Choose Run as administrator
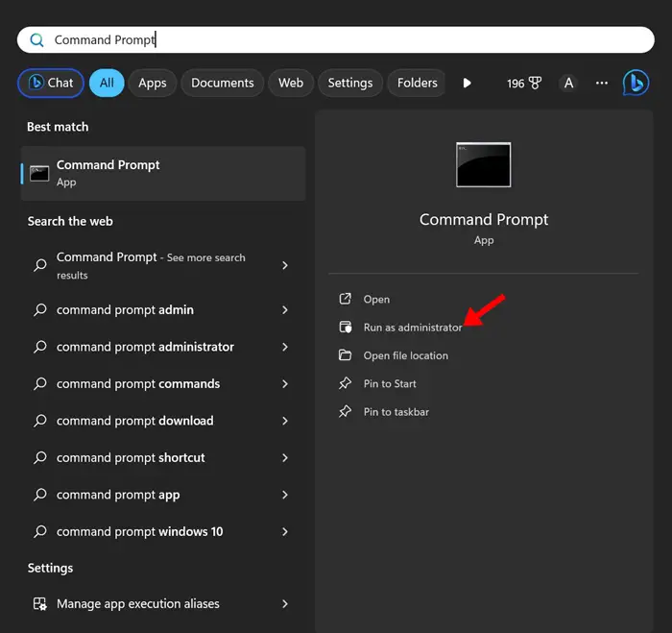Image resolution: width=672 pixels, height=633 pixels. click(413, 328)
